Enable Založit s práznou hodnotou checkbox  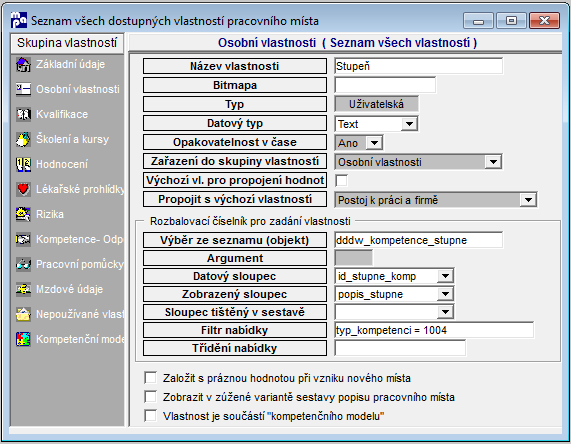pyautogui.click(x=150, y=378)
